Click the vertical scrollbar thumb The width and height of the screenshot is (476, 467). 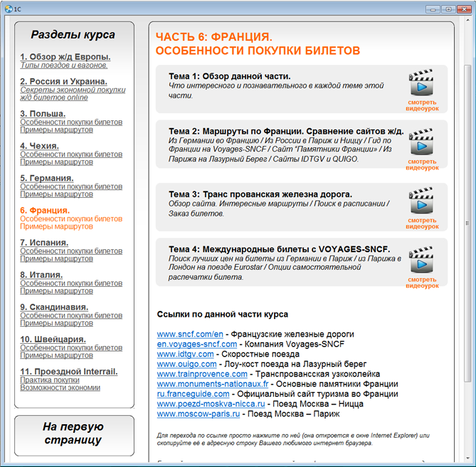(467, 223)
